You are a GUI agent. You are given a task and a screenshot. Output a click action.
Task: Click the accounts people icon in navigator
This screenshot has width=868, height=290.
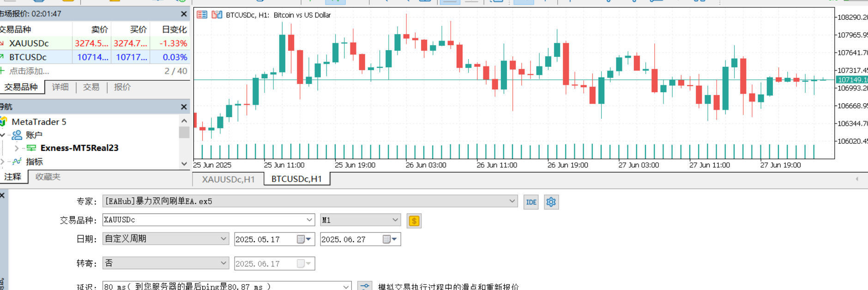[17, 135]
